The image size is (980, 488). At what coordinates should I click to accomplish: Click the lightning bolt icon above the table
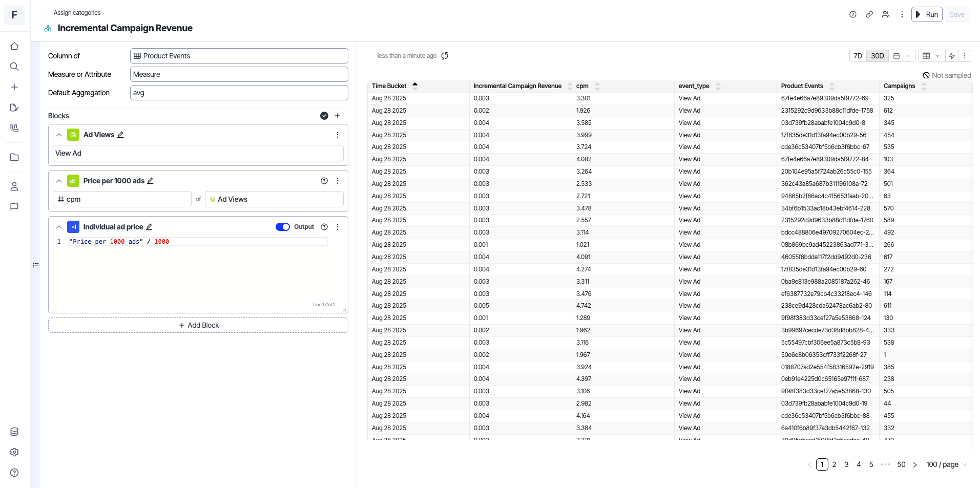[x=952, y=56]
